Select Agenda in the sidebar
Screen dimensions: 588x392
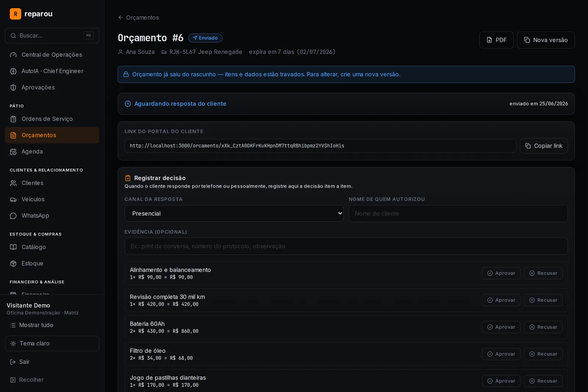click(52, 152)
